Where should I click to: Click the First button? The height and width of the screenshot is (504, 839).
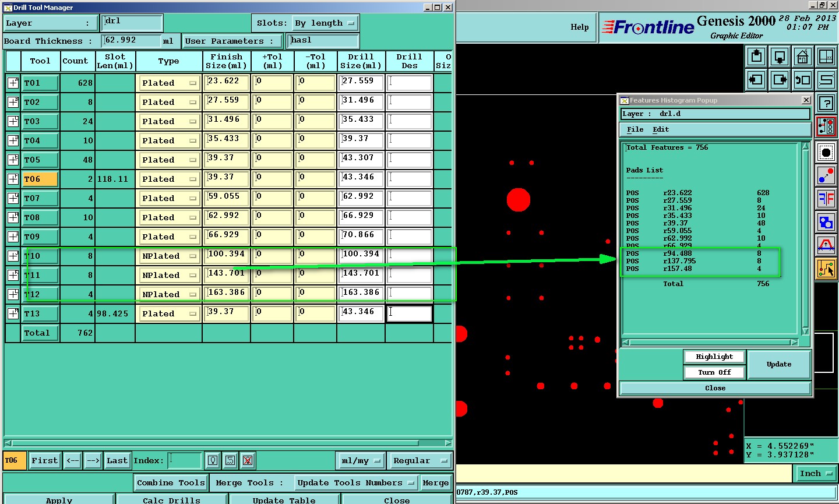[x=45, y=460]
